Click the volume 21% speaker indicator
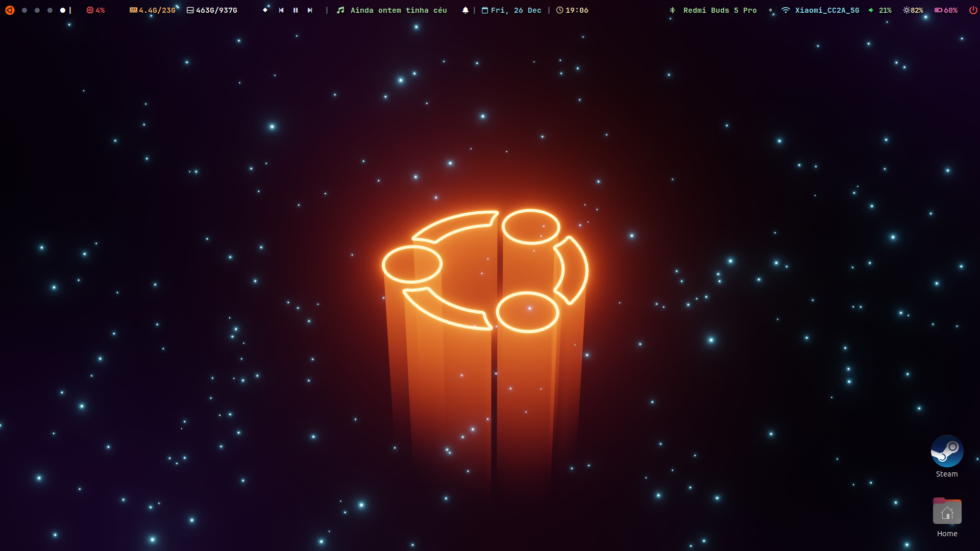980x551 pixels. [x=880, y=10]
